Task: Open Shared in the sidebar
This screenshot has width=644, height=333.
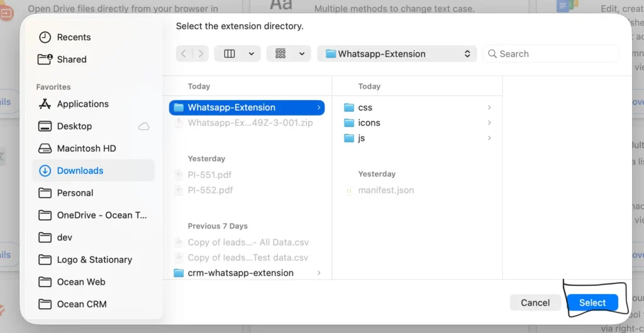Action: [x=94, y=60]
